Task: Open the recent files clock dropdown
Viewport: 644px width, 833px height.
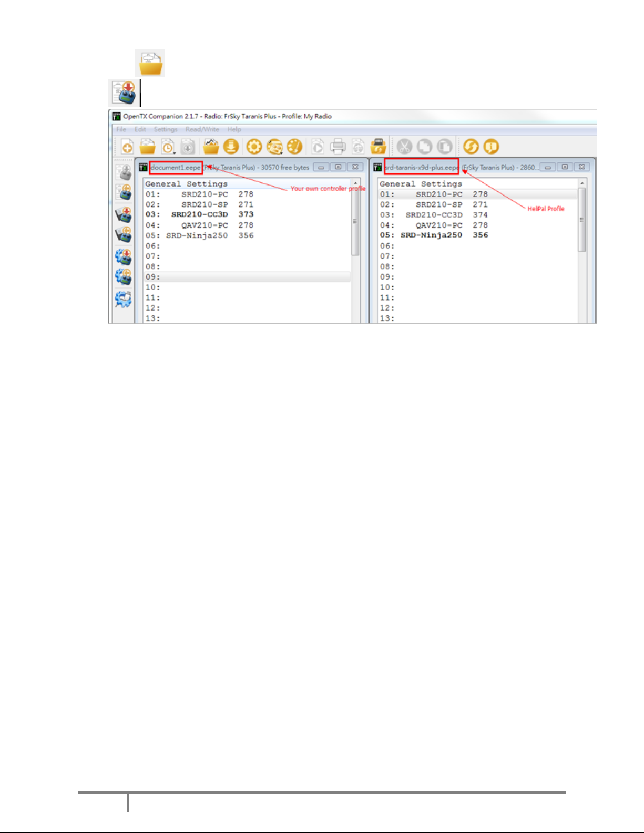Action: tap(168, 147)
